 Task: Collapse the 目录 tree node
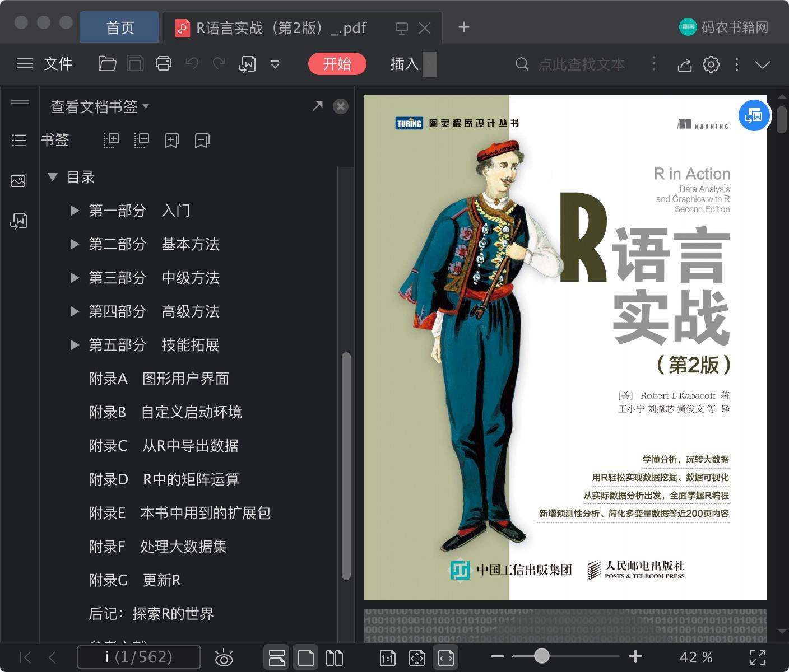[x=53, y=177]
